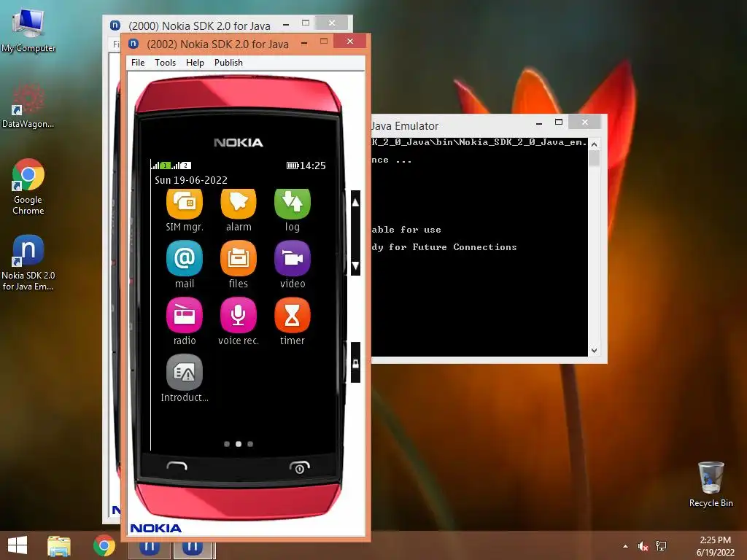
Task: Open the SIM mgr. app on the phone
Action: (185, 203)
